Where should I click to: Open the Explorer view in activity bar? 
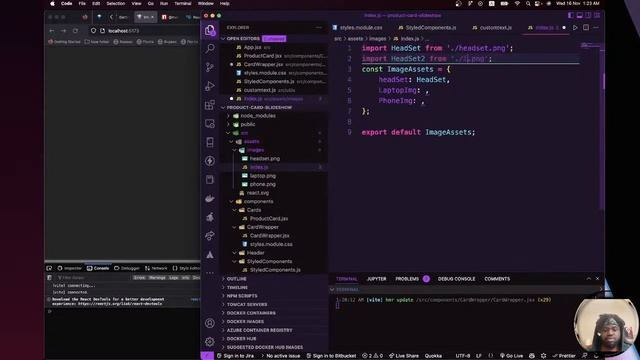[210, 30]
